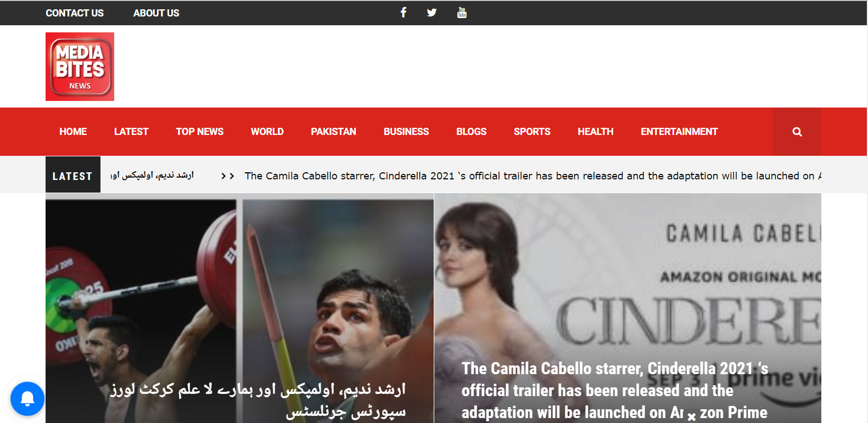Viewport: 868px width, 423px height.
Task: Open the World menu section
Action: (267, 132)
